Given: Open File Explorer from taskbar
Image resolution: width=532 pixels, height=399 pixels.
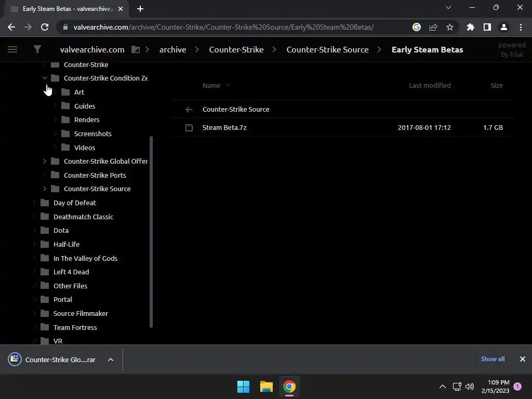Looking at the screenshot, I should (x=267, y=387).
